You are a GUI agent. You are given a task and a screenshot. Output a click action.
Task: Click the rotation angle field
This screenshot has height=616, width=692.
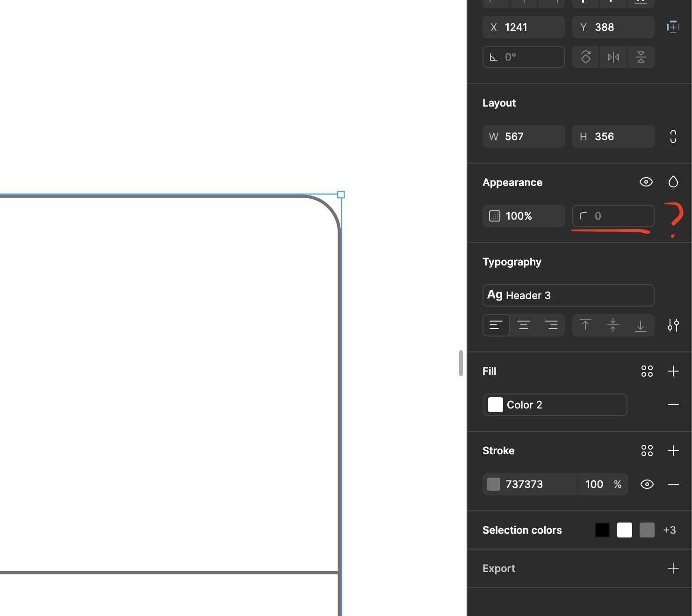tap(524, 57)
